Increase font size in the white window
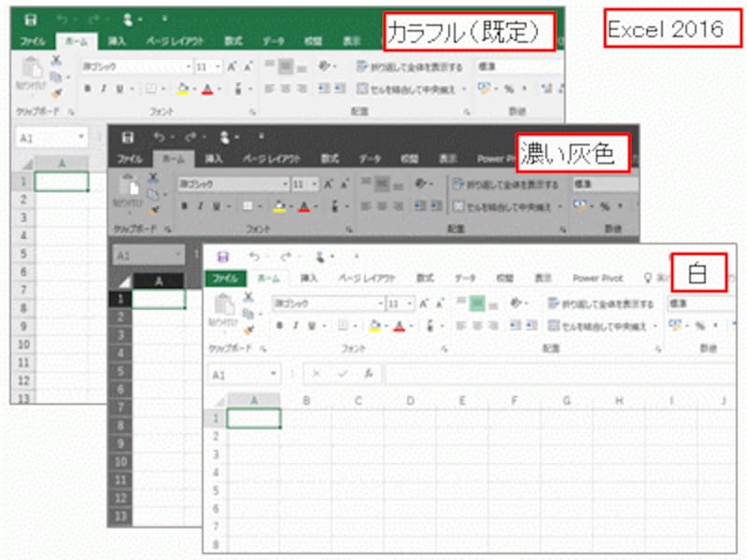747x560 pixels. [x=424, y=303]
